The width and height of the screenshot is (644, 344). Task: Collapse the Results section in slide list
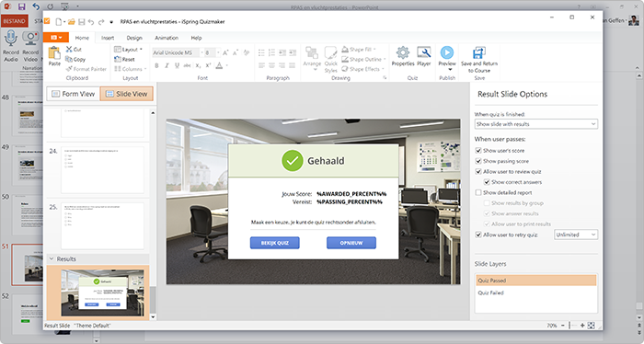(x=52, y=259)
